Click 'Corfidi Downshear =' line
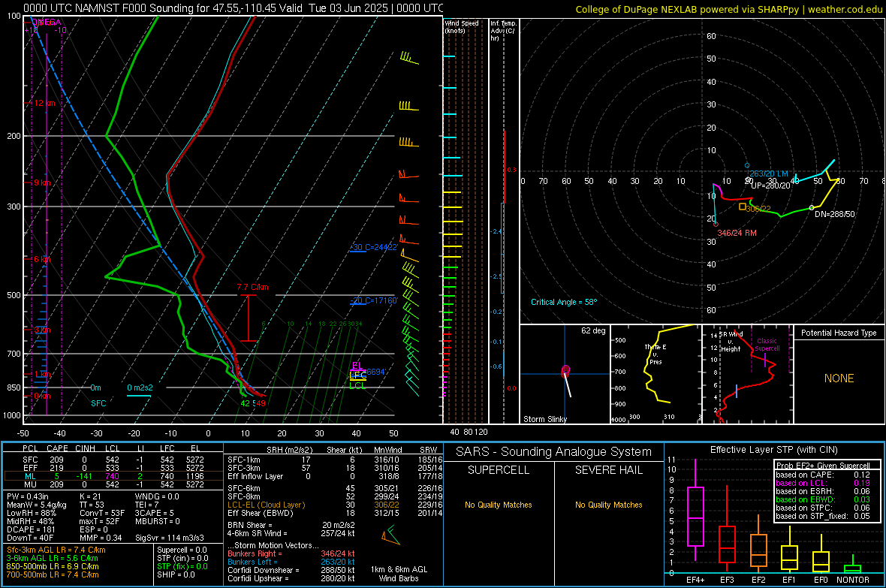This screenshot has height=588, width=886. click(x=291, y=570)
